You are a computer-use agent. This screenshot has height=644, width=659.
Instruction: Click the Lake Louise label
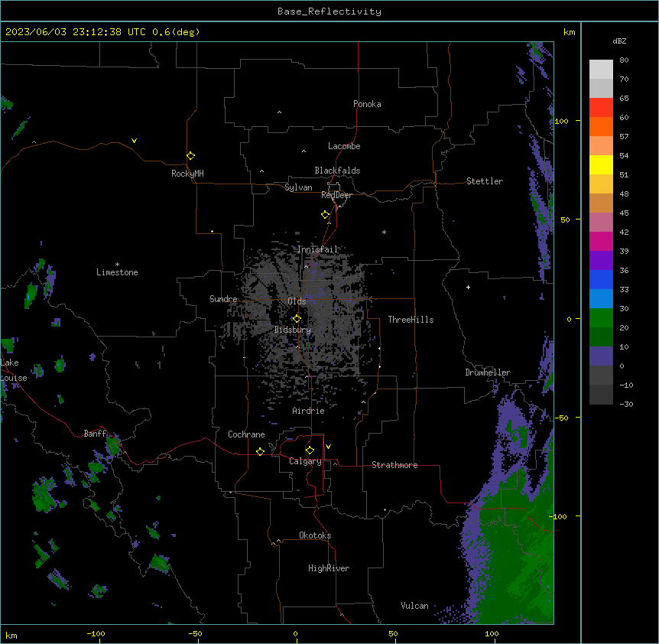(x=14, y=370)
